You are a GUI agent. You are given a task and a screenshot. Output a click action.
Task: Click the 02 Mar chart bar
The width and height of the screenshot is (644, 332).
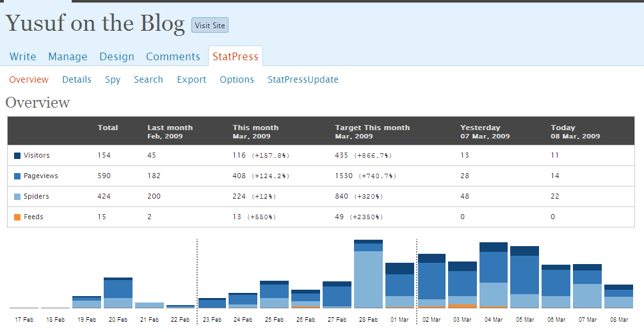(431, 281)
